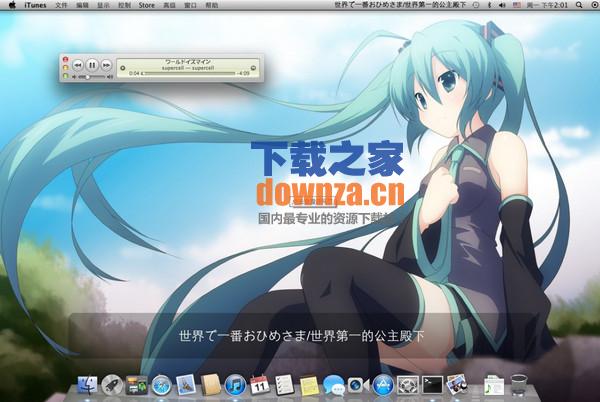Open the Apple menu

(12, 5)
